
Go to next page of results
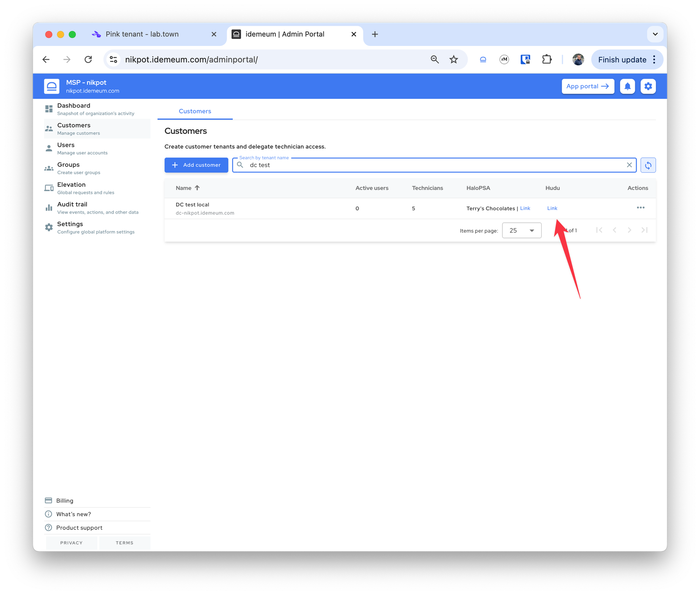(x=630, y=230)
